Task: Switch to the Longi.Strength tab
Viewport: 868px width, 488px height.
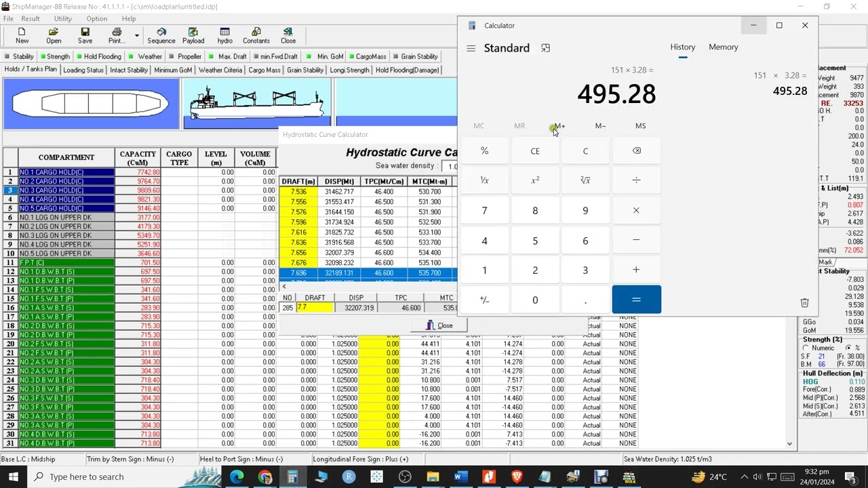Action: click(x=349, y=70)
